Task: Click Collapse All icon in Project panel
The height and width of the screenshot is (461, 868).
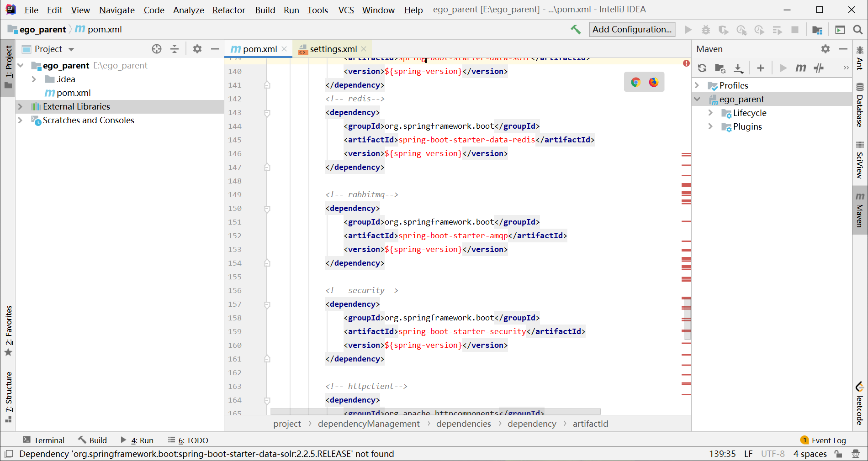Action: point(175,49)
